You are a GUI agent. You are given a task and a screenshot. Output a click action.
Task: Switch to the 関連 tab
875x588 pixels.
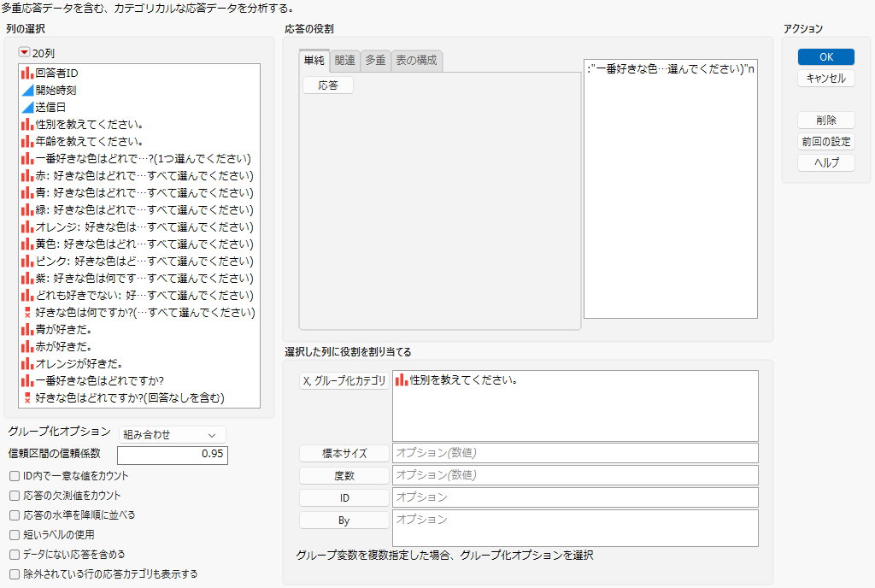345,60
